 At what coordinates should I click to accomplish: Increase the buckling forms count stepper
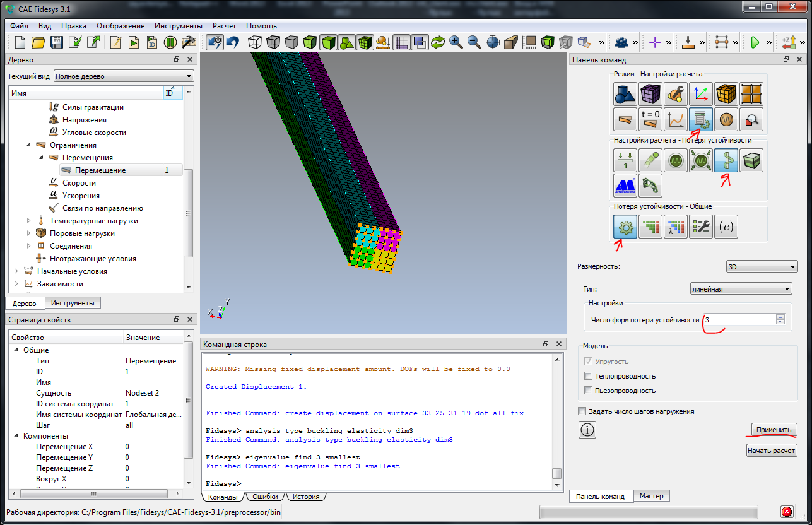[780, 317]
